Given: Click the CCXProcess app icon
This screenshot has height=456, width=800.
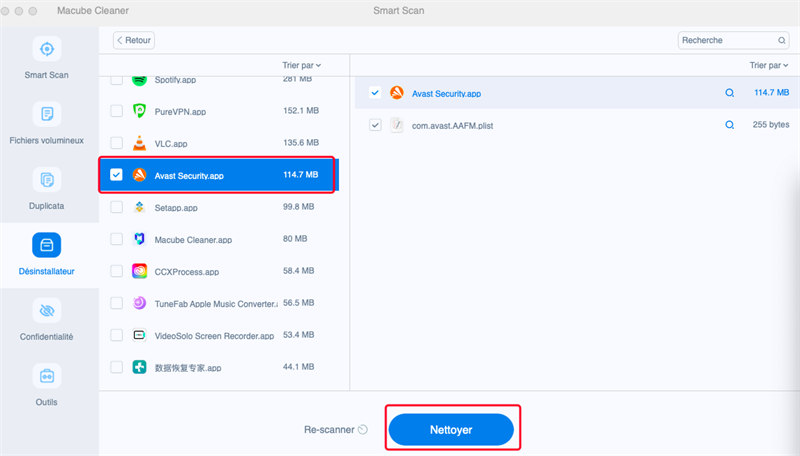Looking at the screenshot, I should tap(139, 271).
